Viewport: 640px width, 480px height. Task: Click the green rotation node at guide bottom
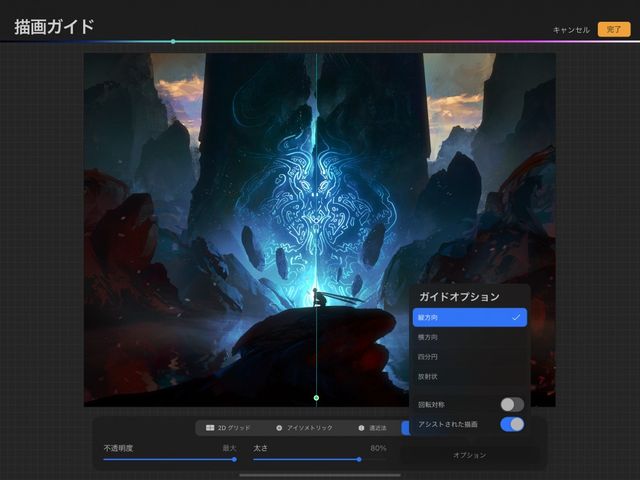point(316,398)
